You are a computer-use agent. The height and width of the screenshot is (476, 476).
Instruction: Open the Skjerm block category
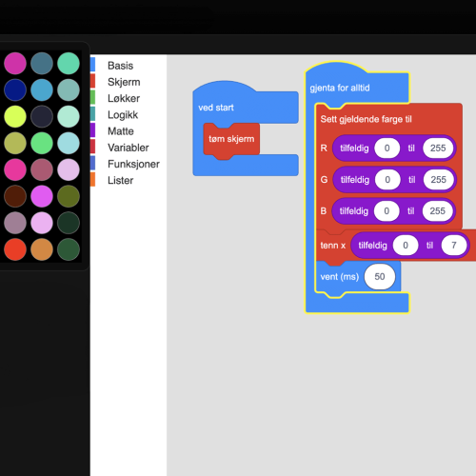click(124, 82)
